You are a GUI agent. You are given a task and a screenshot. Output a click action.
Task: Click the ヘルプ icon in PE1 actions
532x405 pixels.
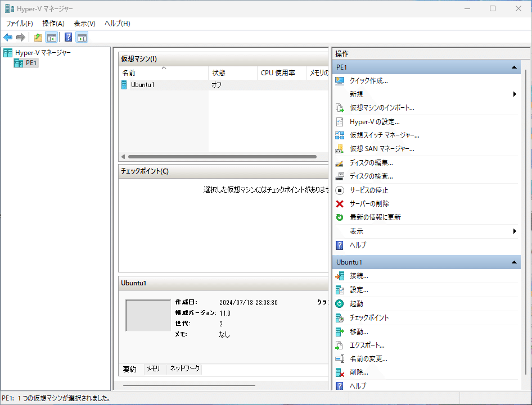[340, 245]
